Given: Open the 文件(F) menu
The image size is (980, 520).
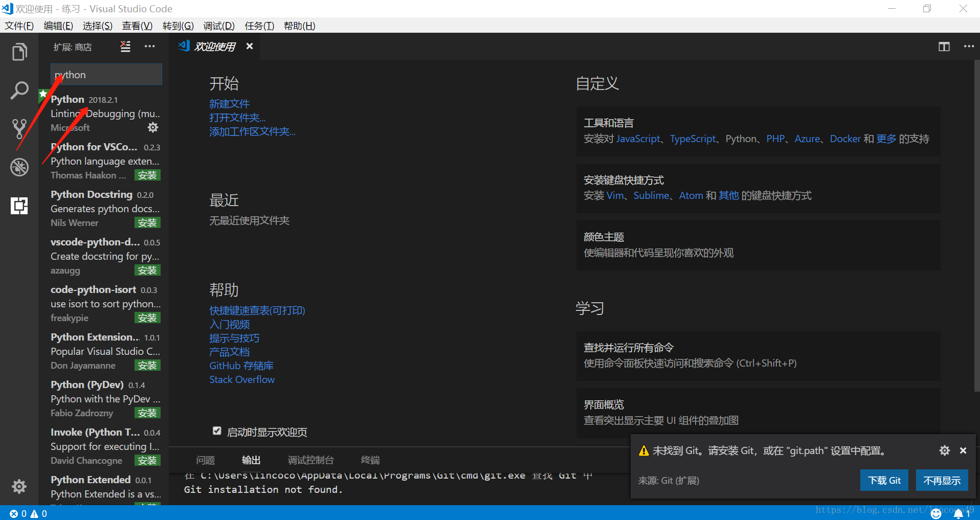Looking at the screenshot, I should coord(19,26).
